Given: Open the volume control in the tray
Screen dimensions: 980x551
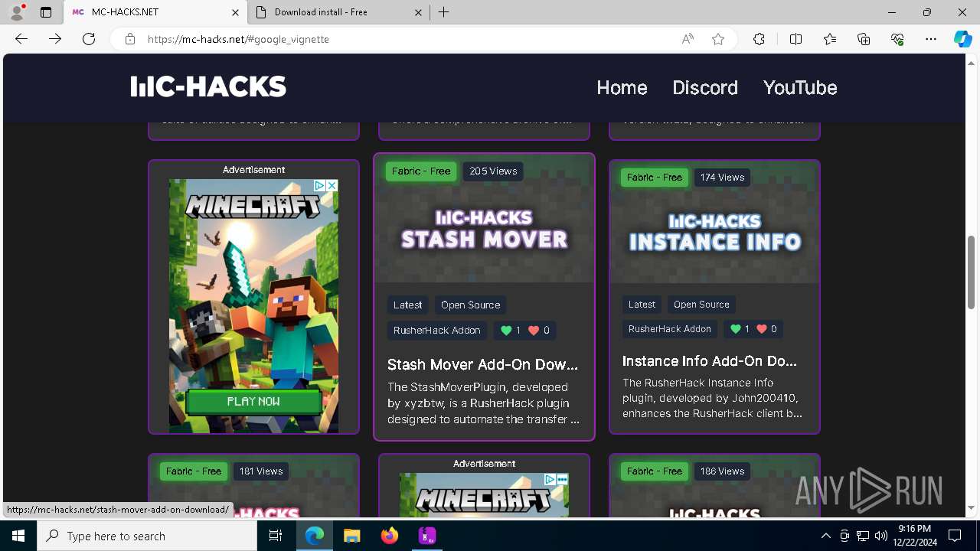Looking at the screenshot, I should (881, 536).
